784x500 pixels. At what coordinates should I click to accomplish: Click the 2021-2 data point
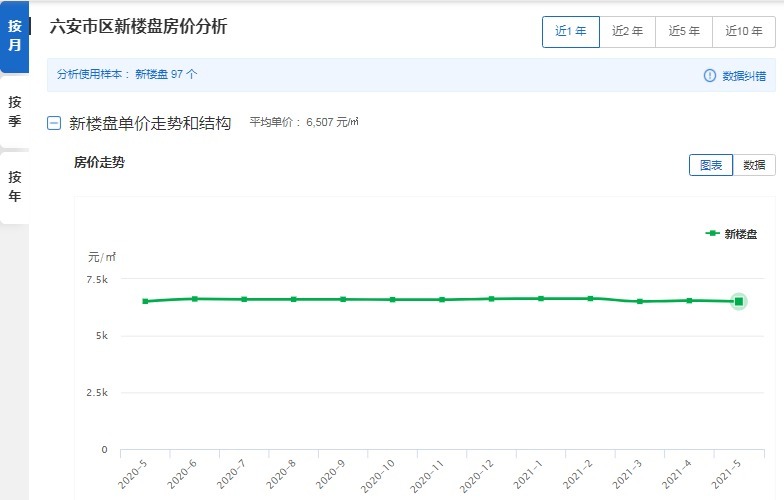(x=590, y=298)
